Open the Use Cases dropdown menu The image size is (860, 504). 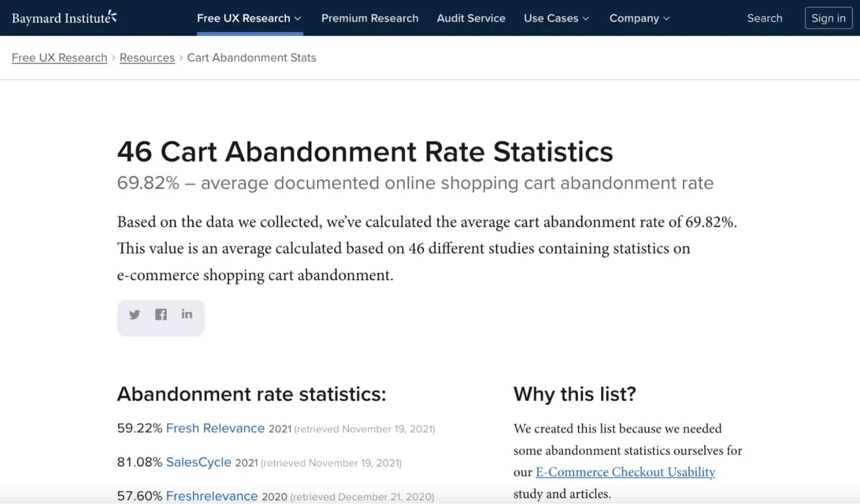coord(556,18)
